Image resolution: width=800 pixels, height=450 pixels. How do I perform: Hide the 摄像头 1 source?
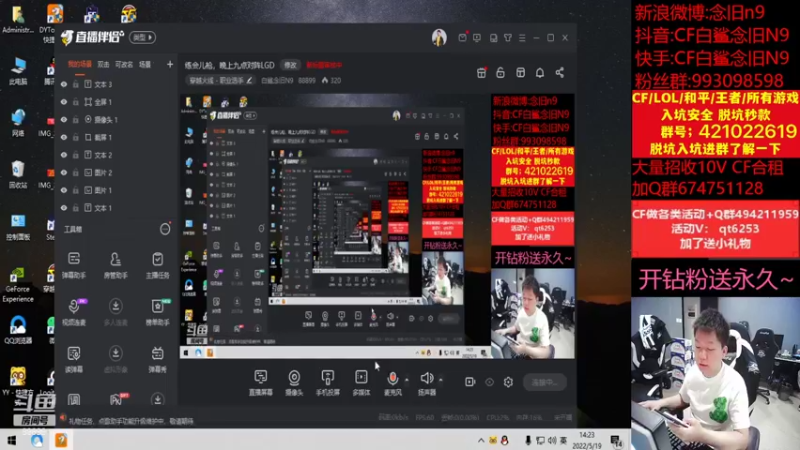(x=64, y=119)
